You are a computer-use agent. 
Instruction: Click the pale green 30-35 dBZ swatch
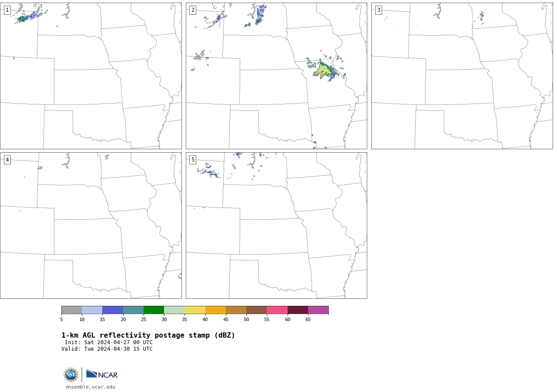[174, 310]
